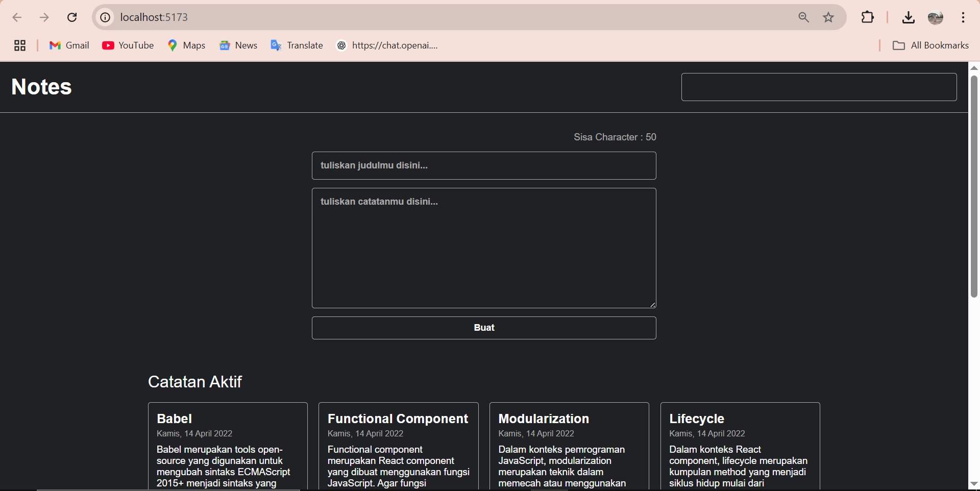Click the Notes header title

pyautogui.click(x=41, y=87)
